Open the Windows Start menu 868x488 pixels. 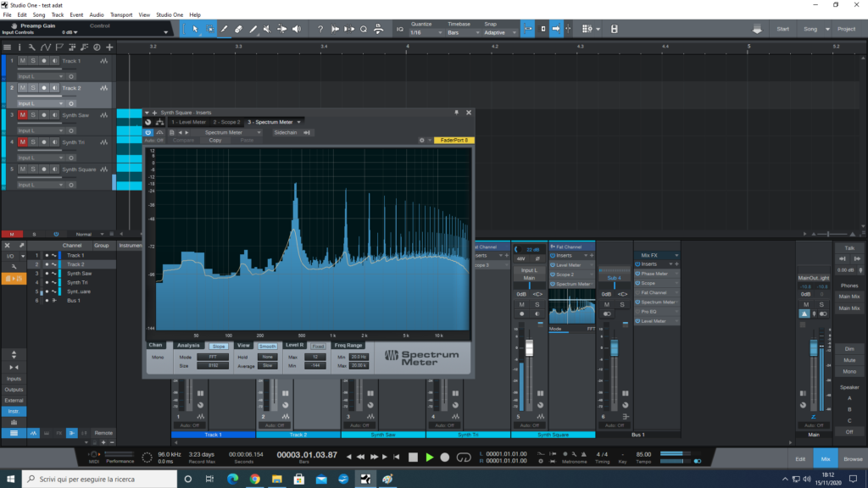pos(10,480)
